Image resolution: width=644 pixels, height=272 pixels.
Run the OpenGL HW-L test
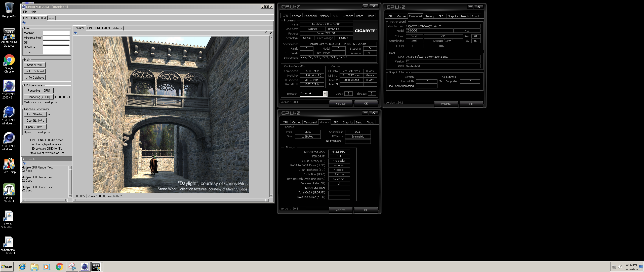[x=35, y=127]
